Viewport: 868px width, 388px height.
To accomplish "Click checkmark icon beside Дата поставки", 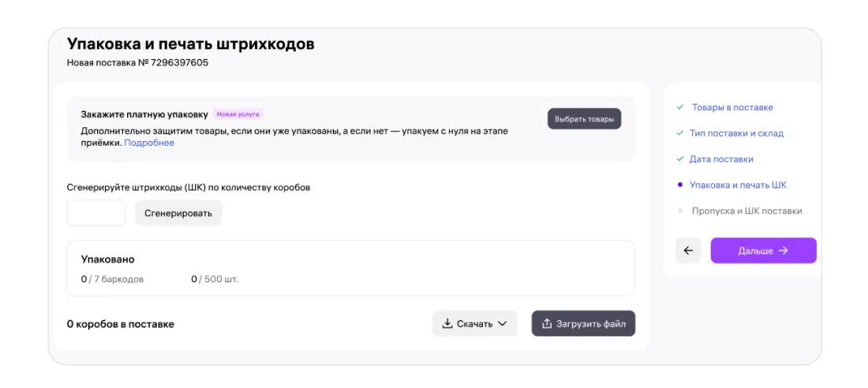I will [680, 159].
